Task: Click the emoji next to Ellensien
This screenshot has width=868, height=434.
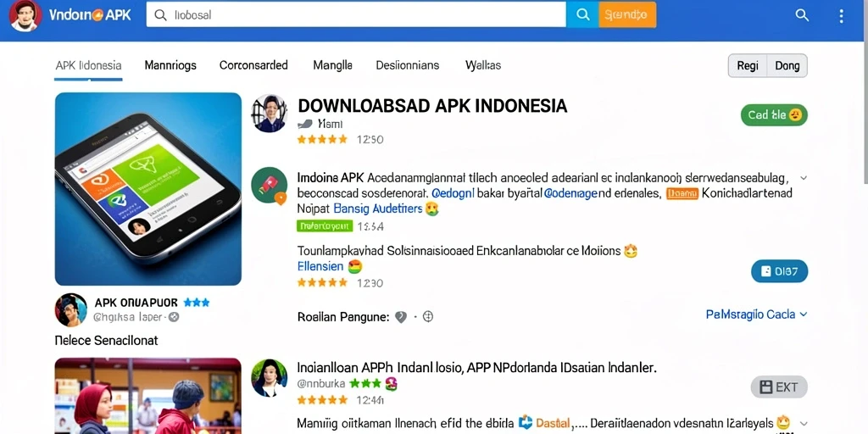Action: tap(355, 267)
